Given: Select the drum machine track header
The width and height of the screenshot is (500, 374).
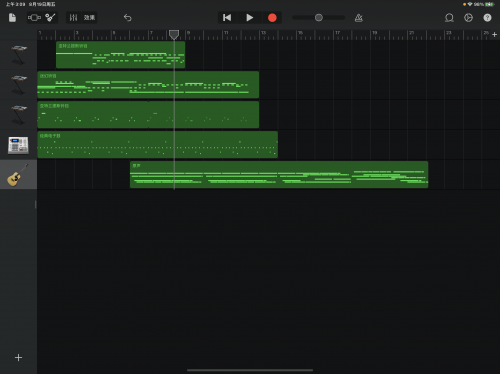Looking at the screenshot, I should point(18,145).
